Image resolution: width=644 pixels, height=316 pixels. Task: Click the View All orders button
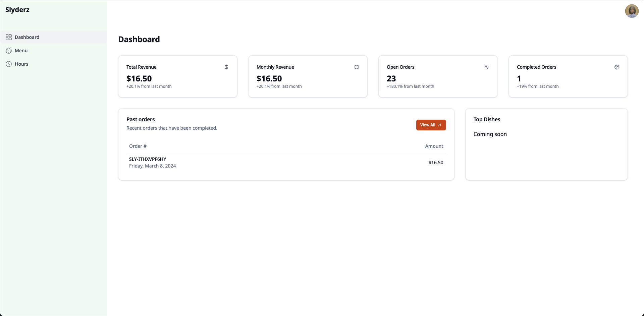431,125
